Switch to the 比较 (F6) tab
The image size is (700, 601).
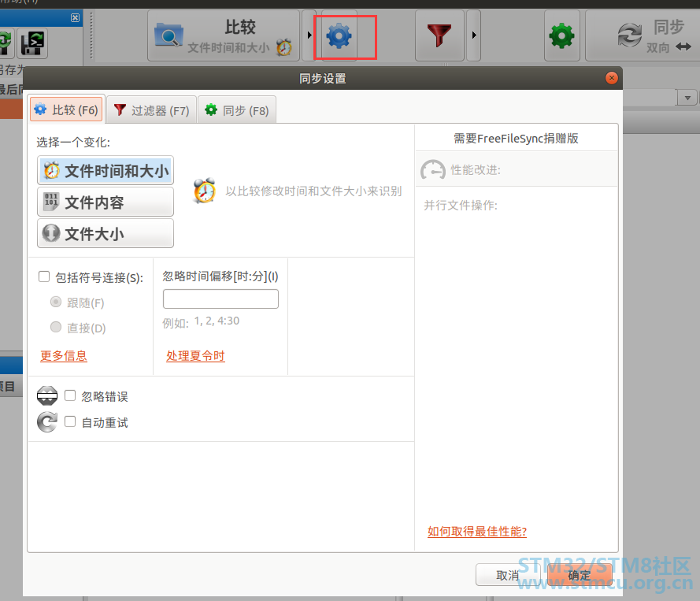pyautogui.click(x=67, y=109)
